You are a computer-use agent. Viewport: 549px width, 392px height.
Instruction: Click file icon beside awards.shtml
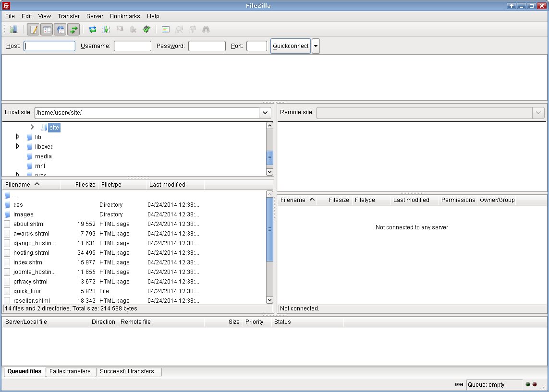tap(7, 234)
